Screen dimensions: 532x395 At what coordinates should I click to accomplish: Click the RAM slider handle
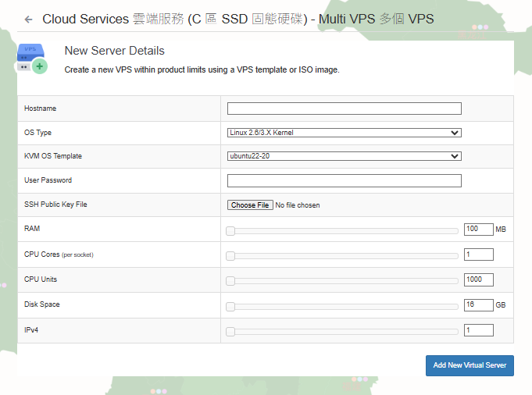(230, 231)
